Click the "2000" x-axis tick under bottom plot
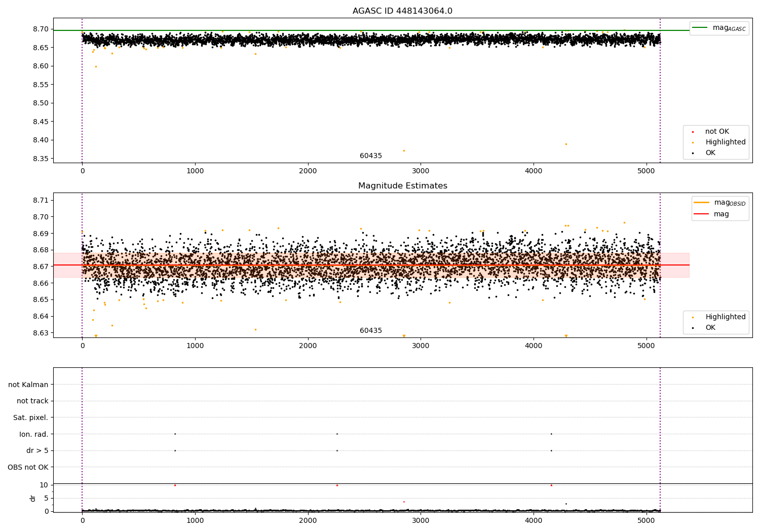This screenshot has width=760, height=532. click(x=308, y=520)
